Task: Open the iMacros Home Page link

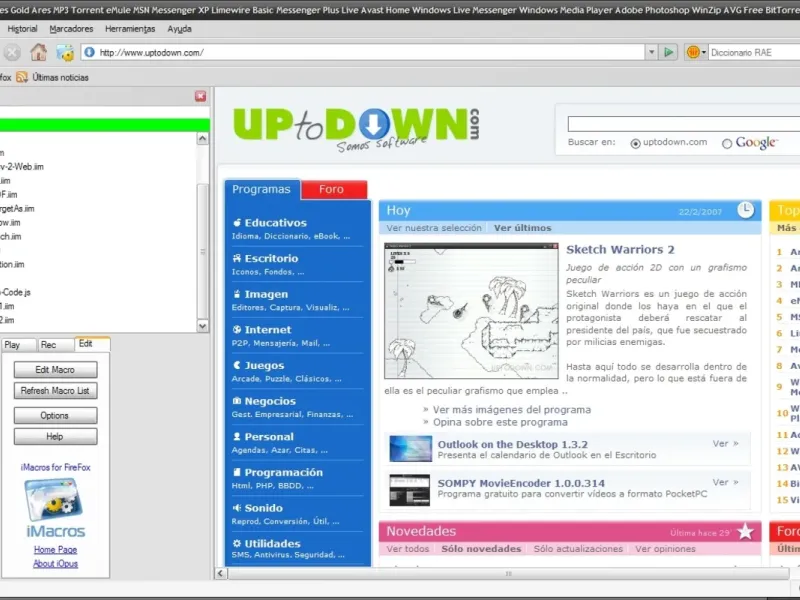Action: click(55, 549)
